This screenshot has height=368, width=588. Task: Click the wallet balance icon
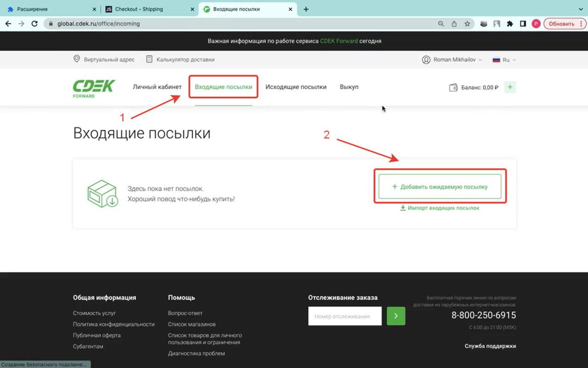[x=453, y=87]
